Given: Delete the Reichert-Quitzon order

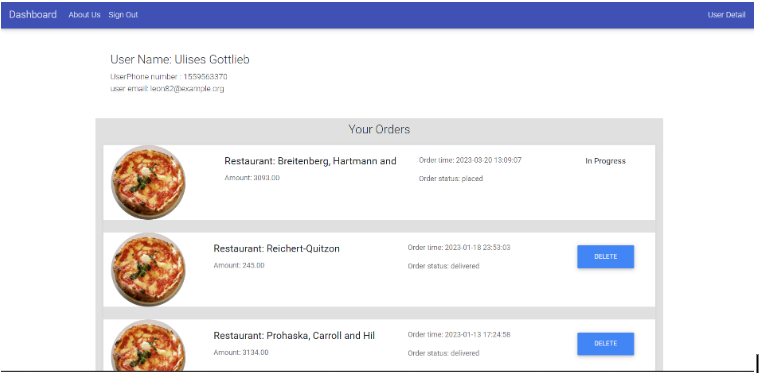Looking at the screenshot, I should (606, 256).
